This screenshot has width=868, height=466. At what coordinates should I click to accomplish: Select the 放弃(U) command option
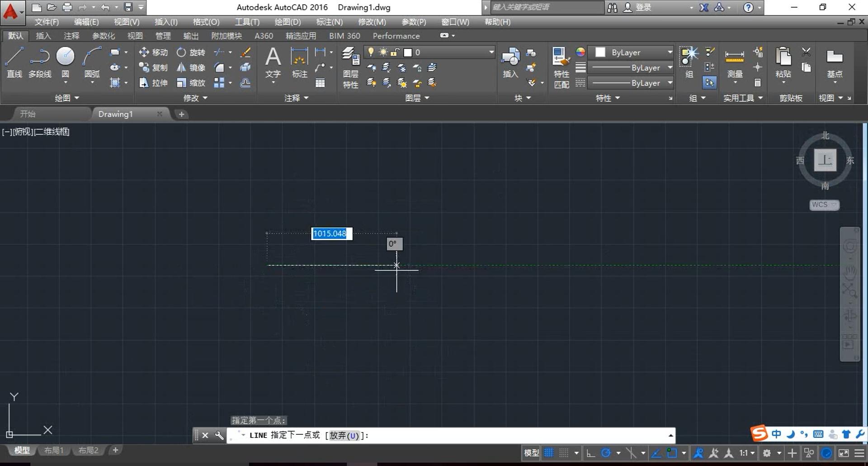coord(344,436)
